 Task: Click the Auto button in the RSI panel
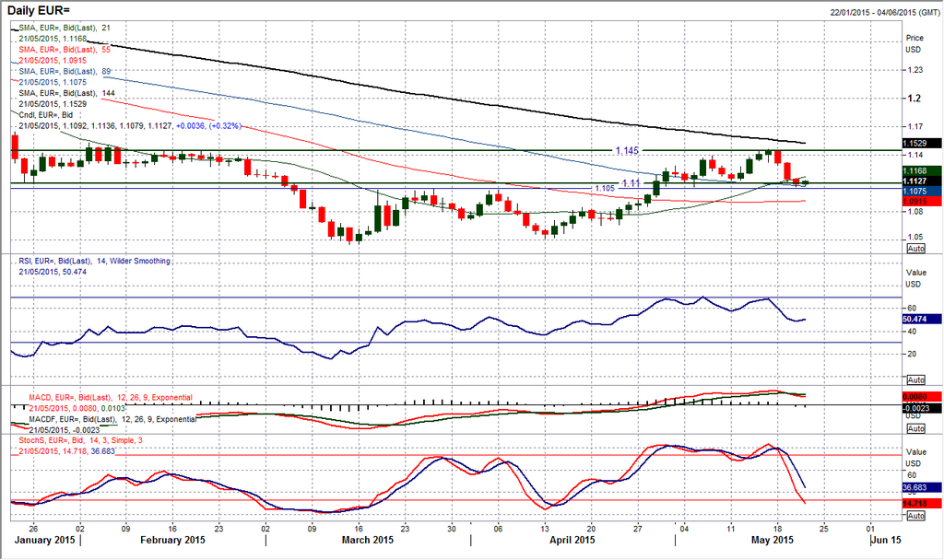tap(915, 380)
